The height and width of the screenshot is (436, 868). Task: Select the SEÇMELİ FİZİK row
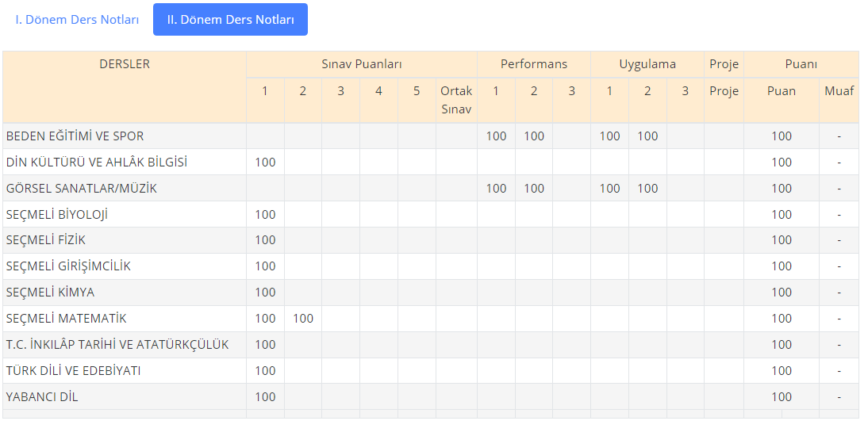pyautogui.click(x=431, y=240)
